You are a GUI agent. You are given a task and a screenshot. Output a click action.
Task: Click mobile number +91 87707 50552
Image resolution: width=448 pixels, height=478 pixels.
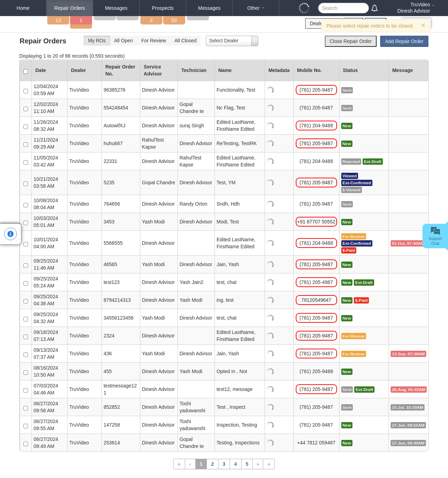click(x=316, y=222)
